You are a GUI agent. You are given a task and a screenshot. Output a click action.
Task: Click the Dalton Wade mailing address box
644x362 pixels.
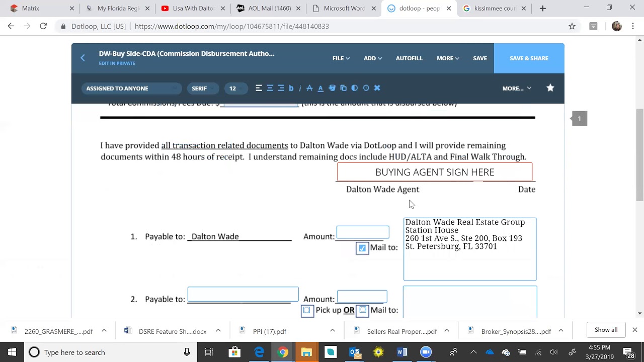pyautogui.click(x=470, y=249)
